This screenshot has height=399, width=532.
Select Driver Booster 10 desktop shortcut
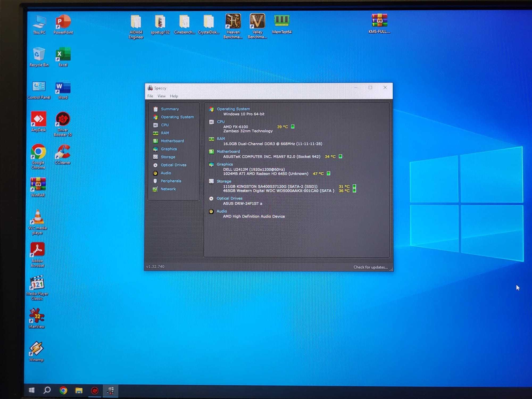pos(63,124)
